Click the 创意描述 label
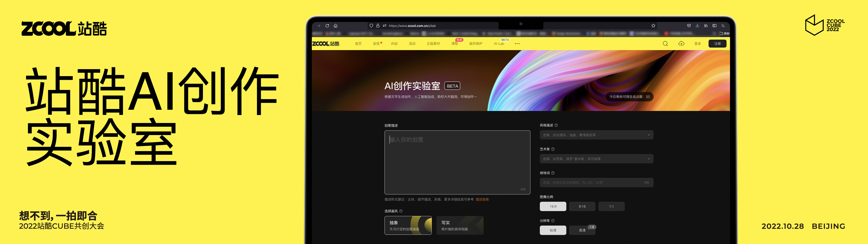This screenshot has width=868, height=244. click(x=391, y=126)
